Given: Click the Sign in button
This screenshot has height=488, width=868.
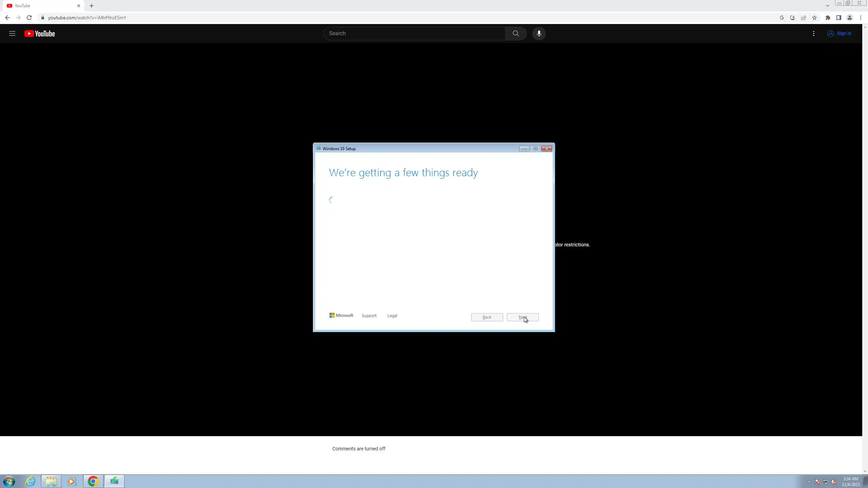Looking at the screenshot, I should point(840,34).
